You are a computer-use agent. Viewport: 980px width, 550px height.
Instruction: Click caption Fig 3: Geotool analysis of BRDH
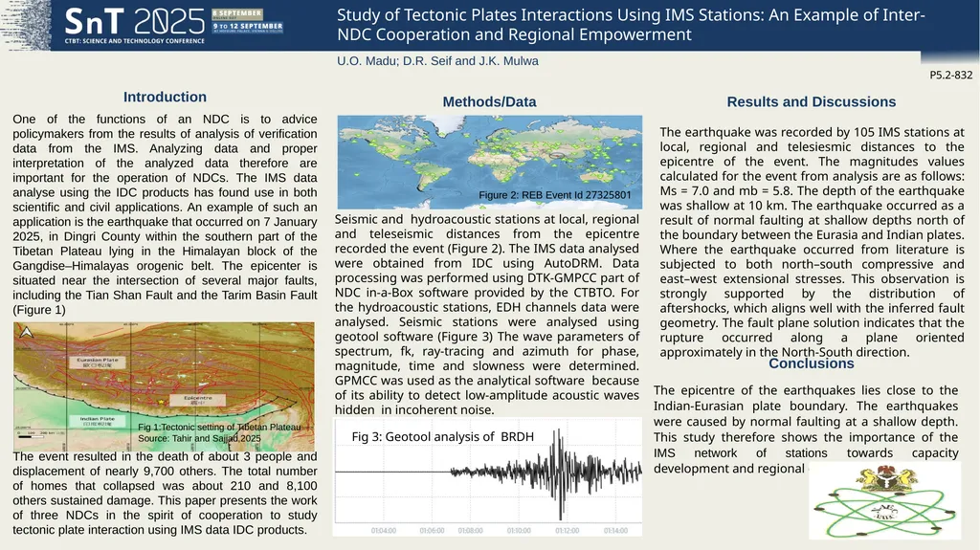(442, 437)
